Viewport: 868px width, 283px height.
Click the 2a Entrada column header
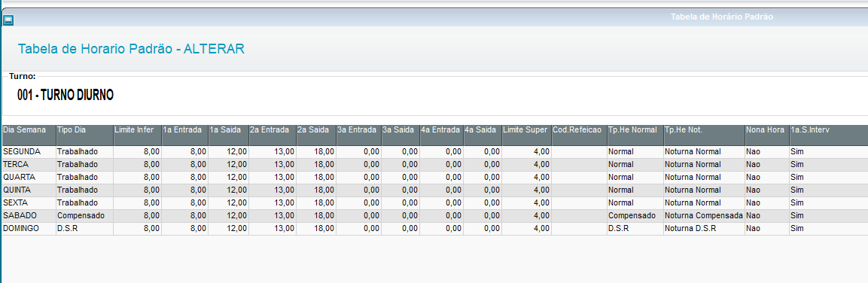(273, 135)
